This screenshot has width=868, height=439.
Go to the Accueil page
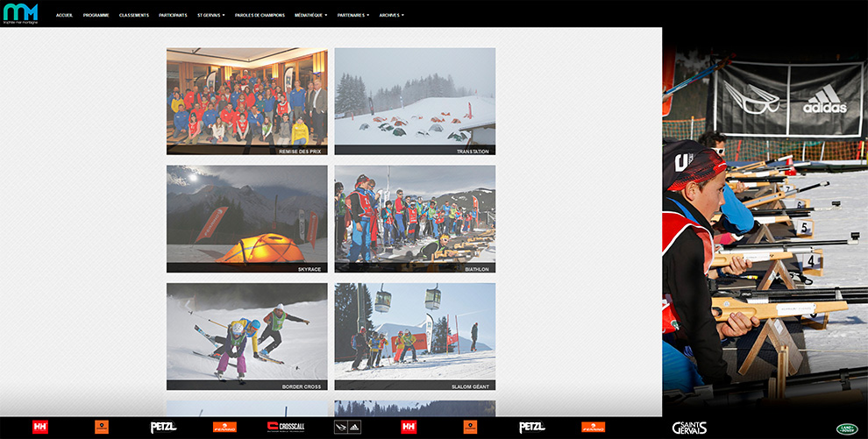pos(65,15)
